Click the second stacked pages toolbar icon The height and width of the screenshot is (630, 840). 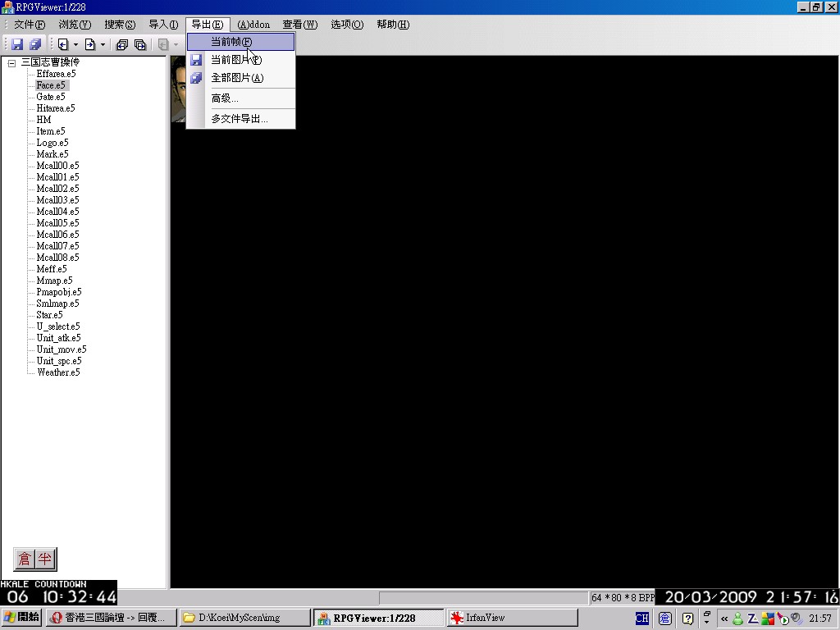tap(140, 44)
